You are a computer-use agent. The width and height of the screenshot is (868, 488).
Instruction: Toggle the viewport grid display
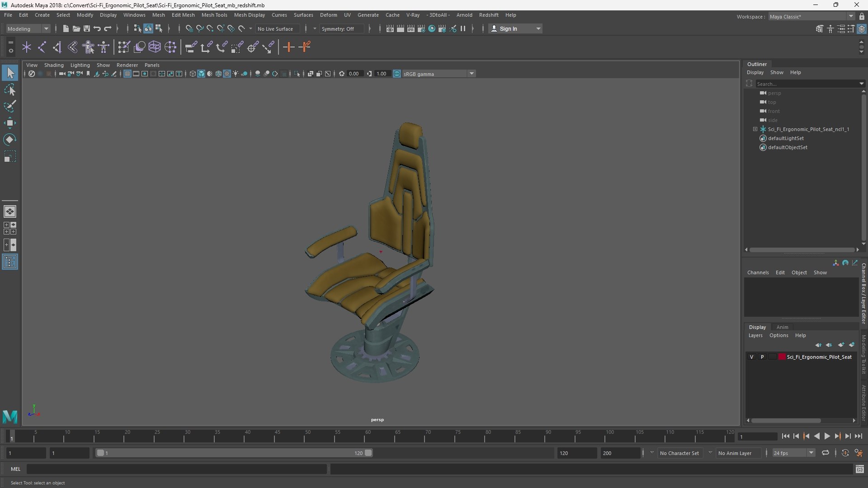[127, 74]
